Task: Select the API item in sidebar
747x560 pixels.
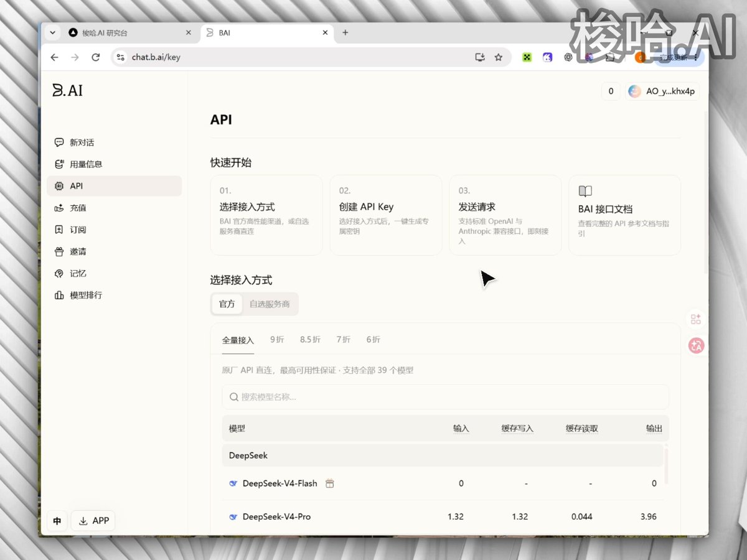Action: tap(114, 186)
